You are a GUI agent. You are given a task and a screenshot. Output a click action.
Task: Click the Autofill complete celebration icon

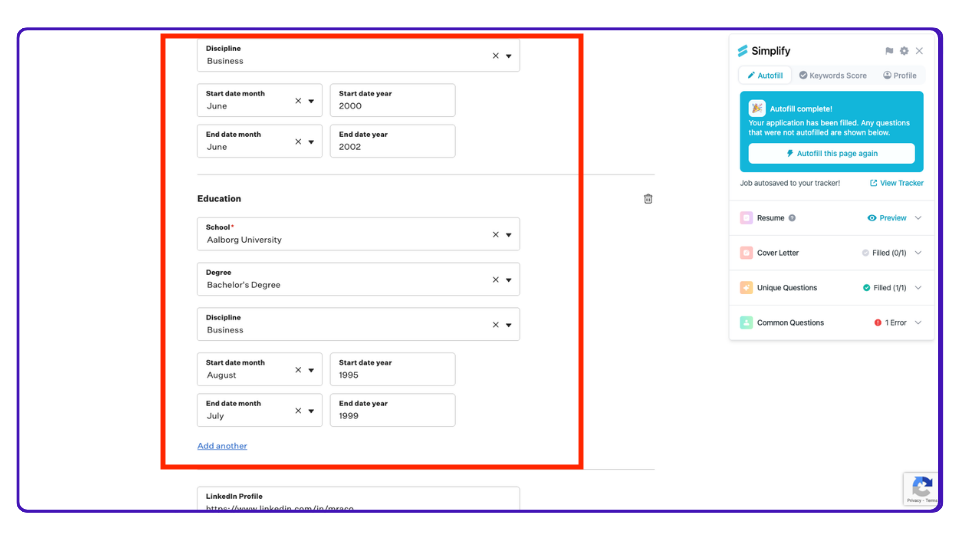coord(757,108)
